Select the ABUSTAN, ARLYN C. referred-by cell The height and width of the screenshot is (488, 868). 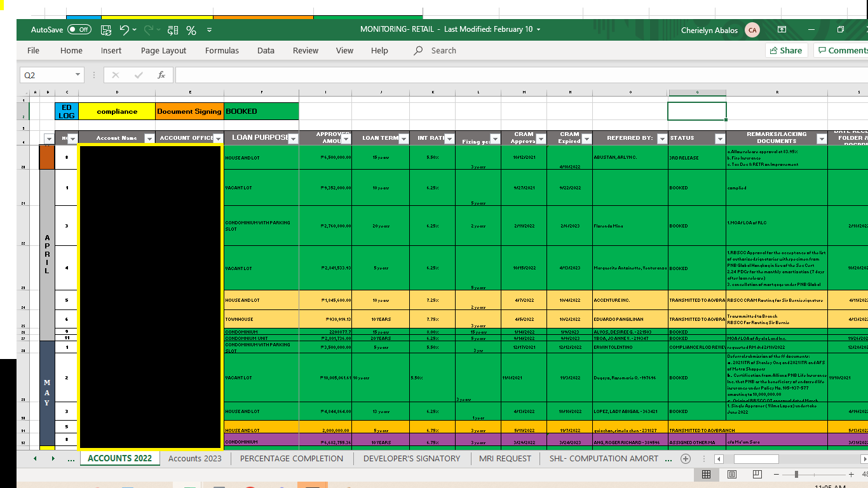(630, 158)
